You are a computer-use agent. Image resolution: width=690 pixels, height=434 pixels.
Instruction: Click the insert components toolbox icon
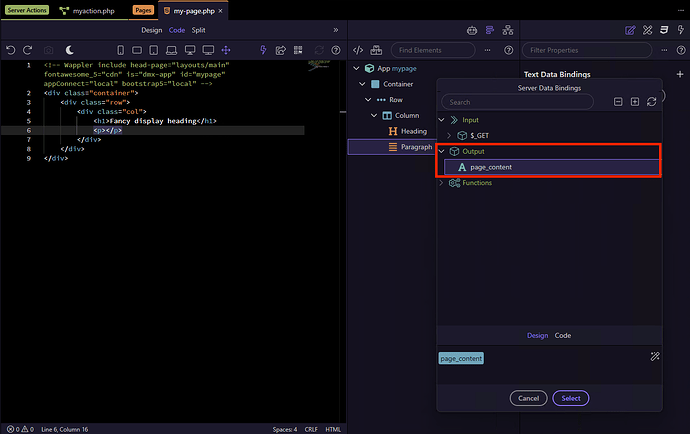376,50
